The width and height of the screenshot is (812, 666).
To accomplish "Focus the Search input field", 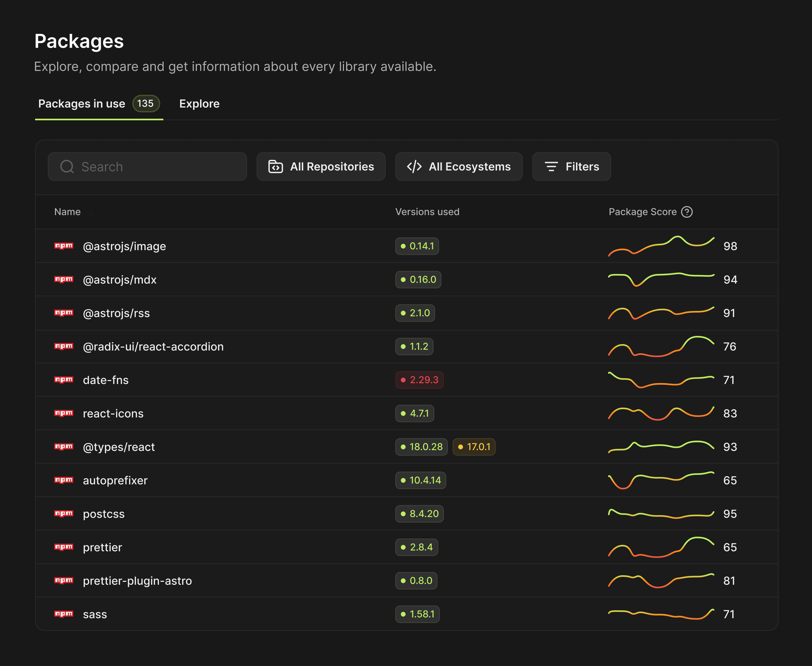I will [x=147, y=166].
